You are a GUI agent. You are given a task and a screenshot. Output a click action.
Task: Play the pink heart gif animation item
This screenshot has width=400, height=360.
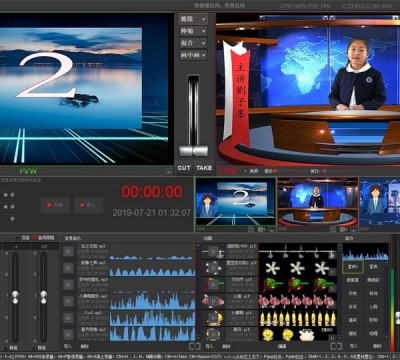(x=213, y=301)
